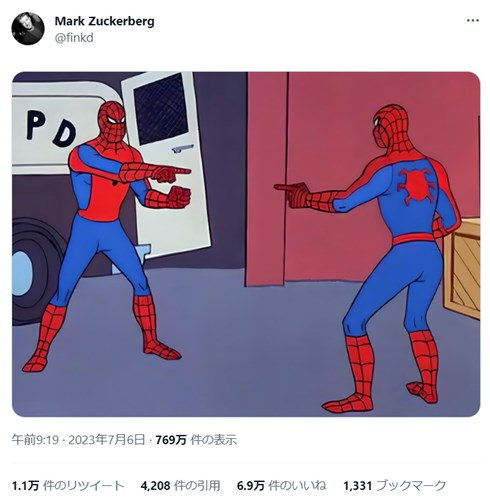Open the Mark Zuckerberg display name

pyautogui.click(x=104, y=21)
